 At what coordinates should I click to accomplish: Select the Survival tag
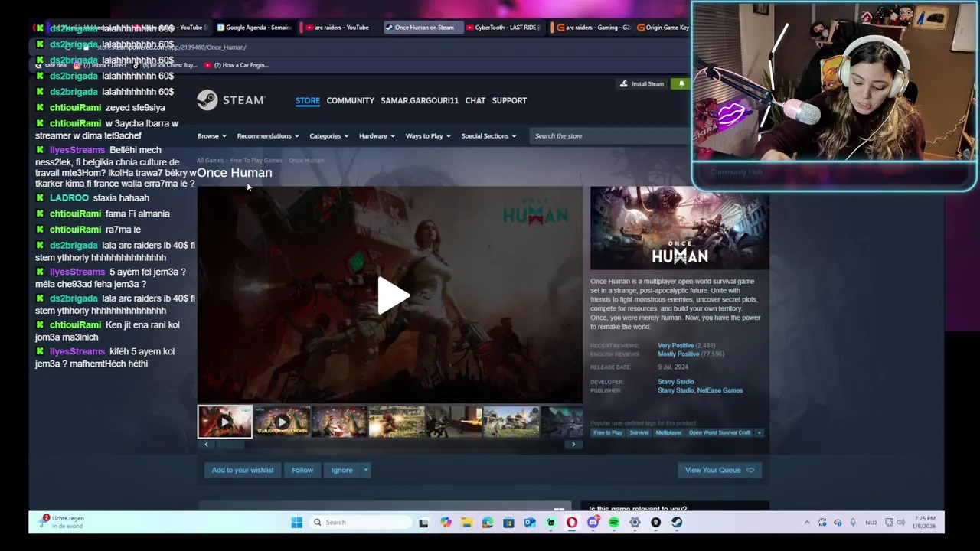639,432
